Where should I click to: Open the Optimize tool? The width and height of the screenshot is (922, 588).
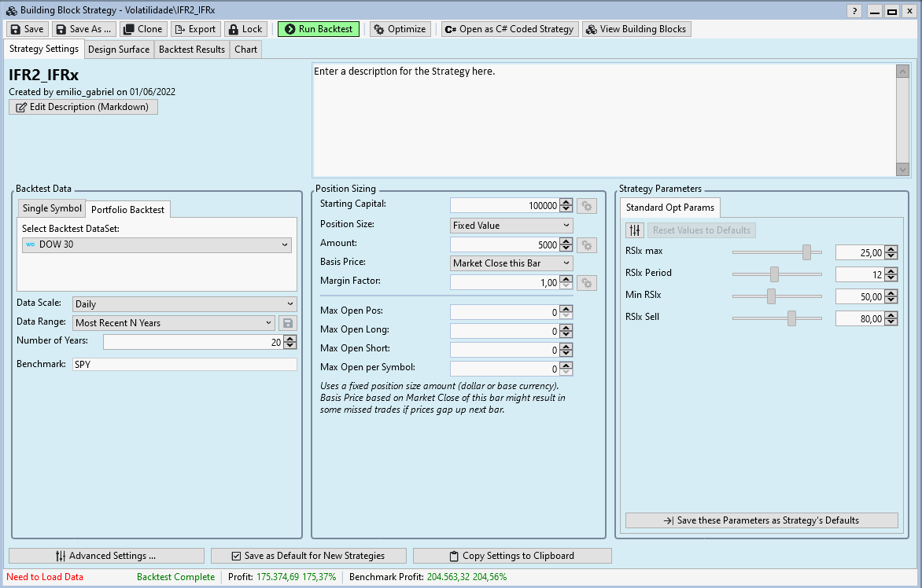pyautogui.click(x=400, y=29)
